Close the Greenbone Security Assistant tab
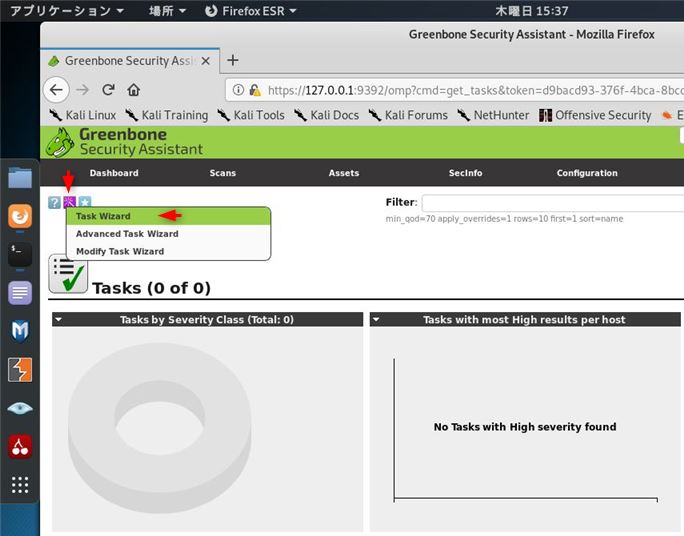This screenshot has height=536, width=684. pyautogui.click(x=205, y=61)
